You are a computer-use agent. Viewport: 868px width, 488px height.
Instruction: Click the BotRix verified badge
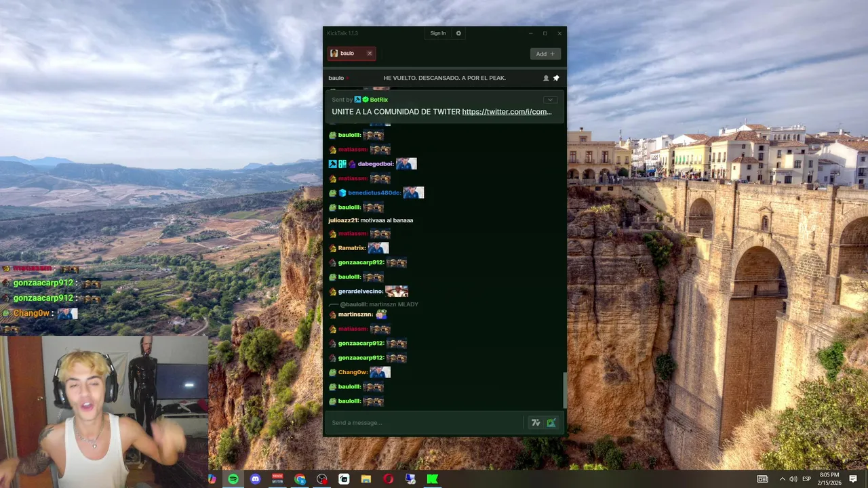point(366,100)
